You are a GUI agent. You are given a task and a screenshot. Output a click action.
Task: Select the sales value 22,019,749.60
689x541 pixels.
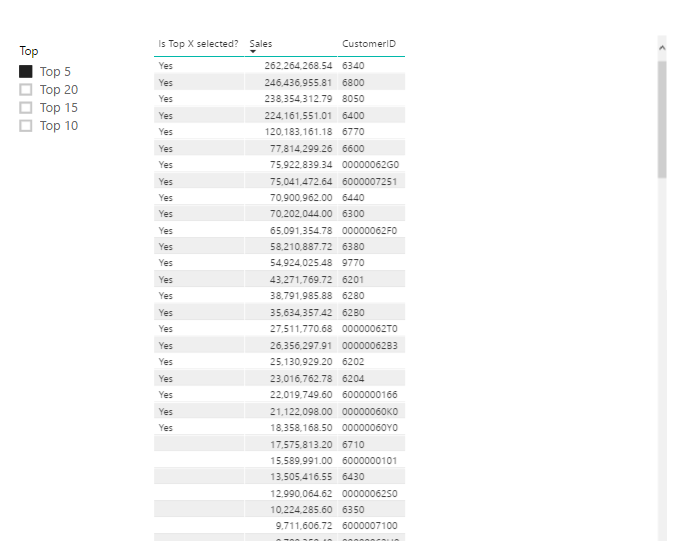pyautogui.click(x=301, y=395)
